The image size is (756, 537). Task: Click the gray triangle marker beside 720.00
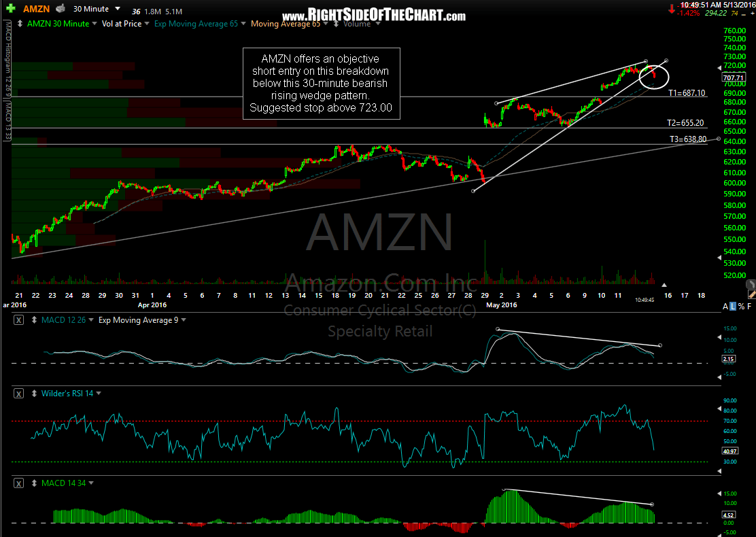(720, 69)
